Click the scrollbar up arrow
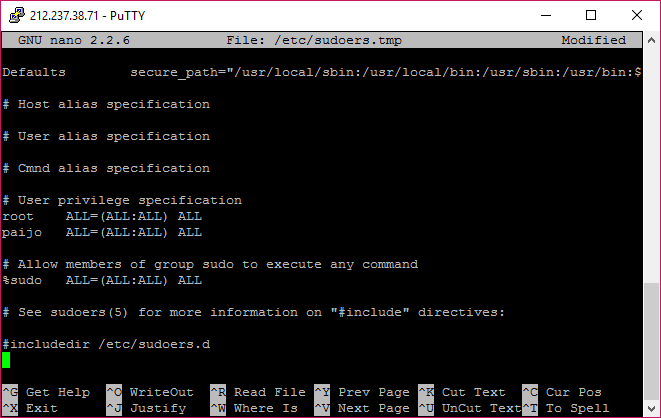The height and width of the screenshot is (418, 661). (x=651, y=40)
